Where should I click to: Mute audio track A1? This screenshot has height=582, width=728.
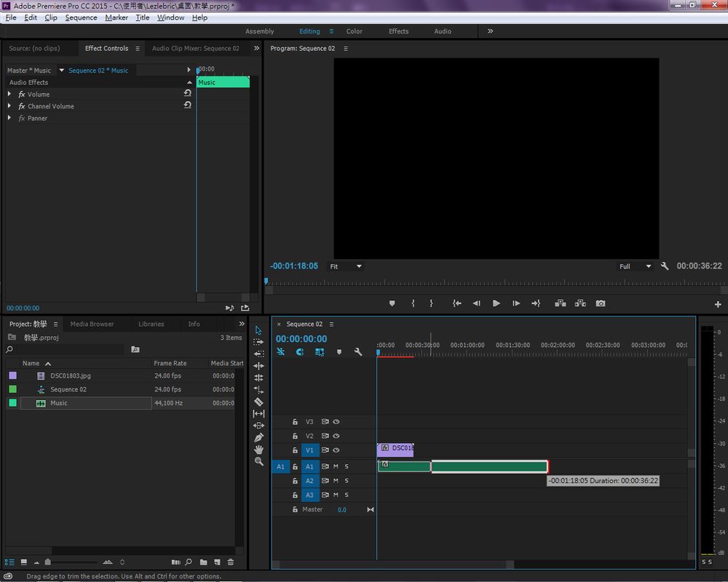[x=336, y=466]
